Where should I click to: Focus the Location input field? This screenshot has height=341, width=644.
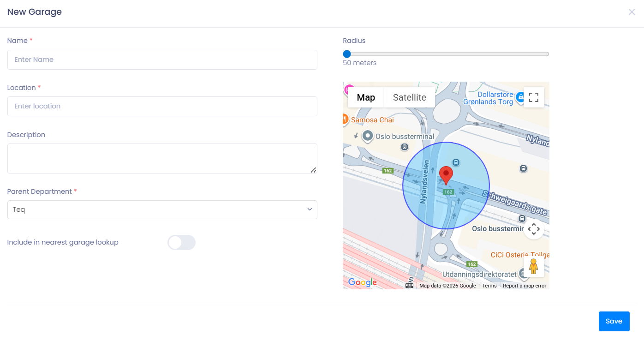coord(162,106)
